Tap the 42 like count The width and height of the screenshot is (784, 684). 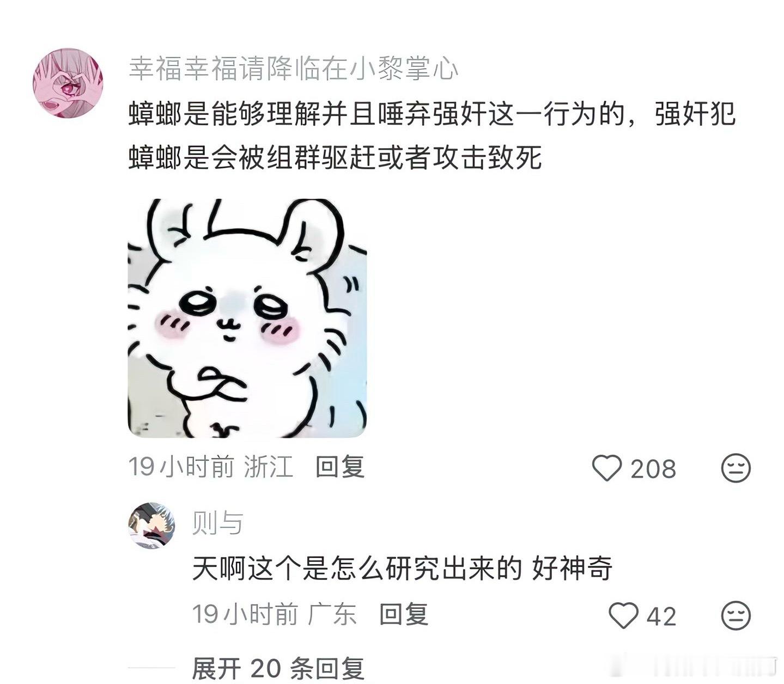click(661, 616)
